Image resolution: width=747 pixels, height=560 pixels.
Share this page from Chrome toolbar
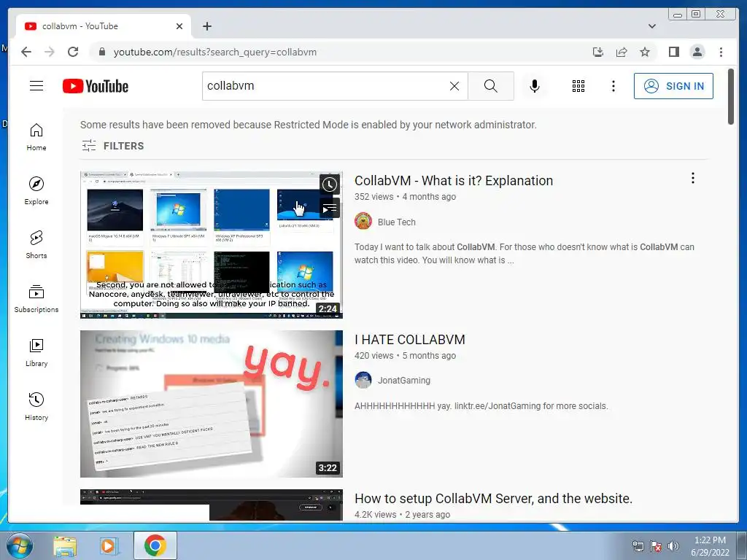pyautogui.click(x=622, y=52)
